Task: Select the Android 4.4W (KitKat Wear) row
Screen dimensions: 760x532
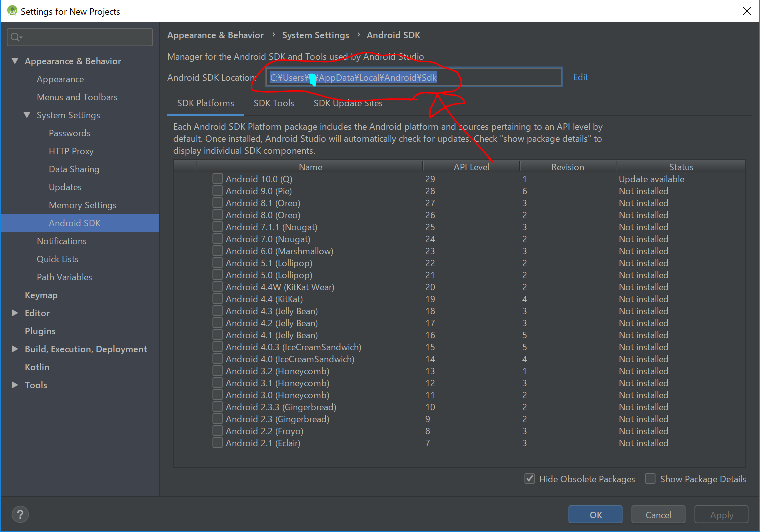Action: [280, 287]
